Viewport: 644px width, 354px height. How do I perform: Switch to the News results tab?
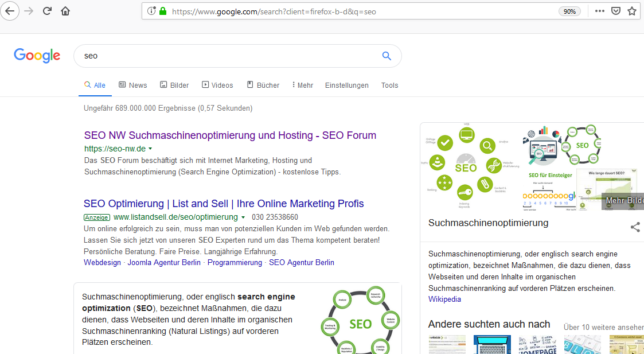pos(133,85)
